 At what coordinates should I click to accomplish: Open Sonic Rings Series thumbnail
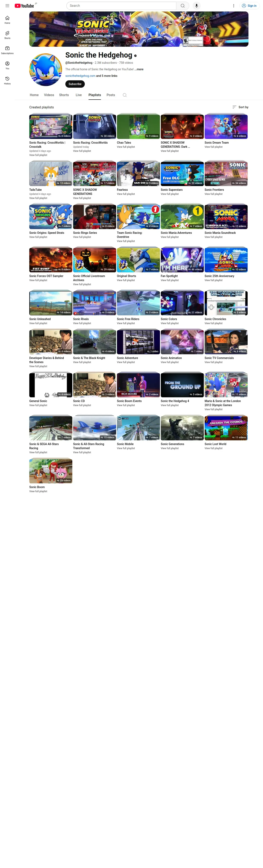(x=95, y=217)
